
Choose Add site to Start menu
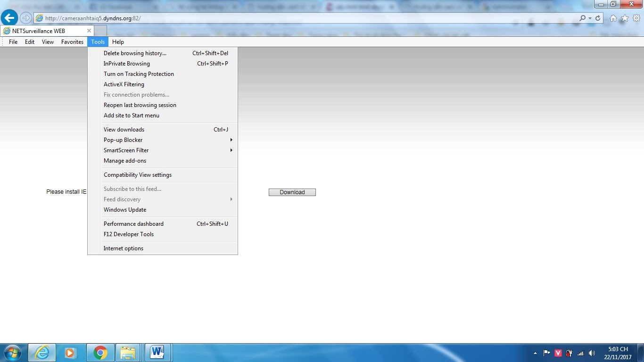163,115
